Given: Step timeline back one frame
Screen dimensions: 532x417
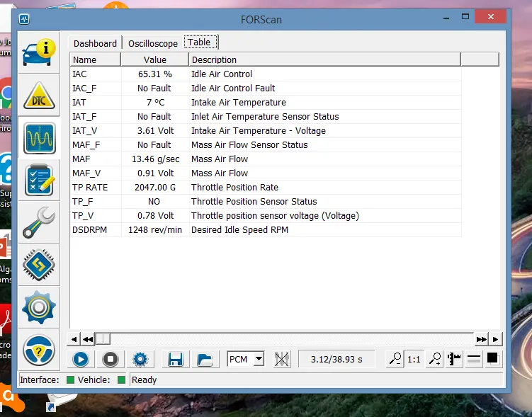Looking at the screenshot, I should [74, 339].
